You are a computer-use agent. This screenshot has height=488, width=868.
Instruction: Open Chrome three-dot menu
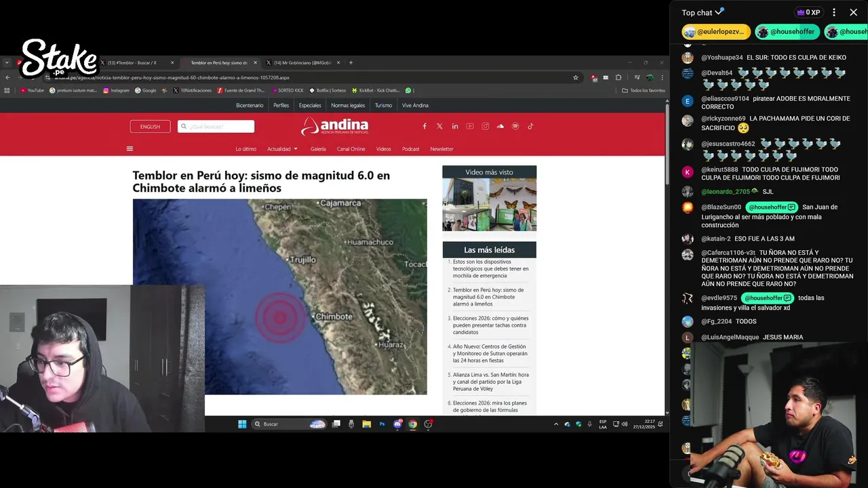tap(662, 77)
